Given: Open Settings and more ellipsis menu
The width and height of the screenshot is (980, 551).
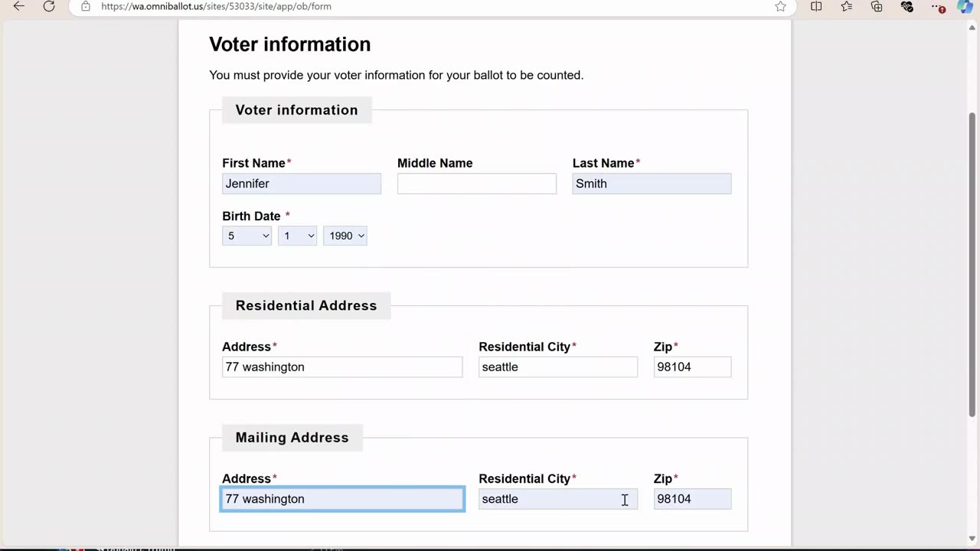Looking at the screenshot, I should coord(938,6).
